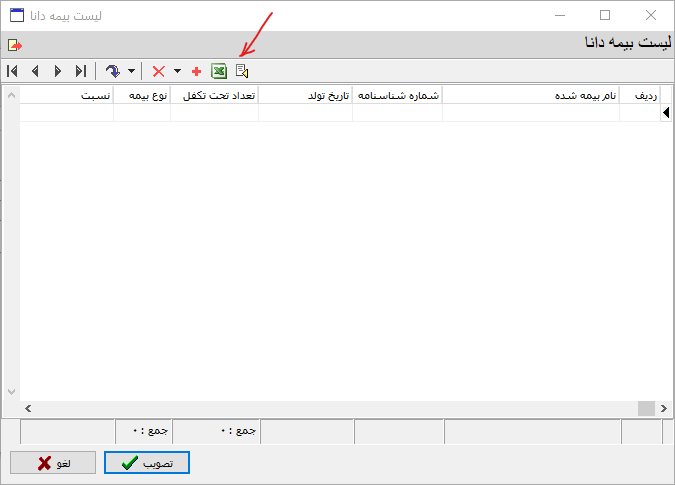675x485 pixels.
Task: Import from Excel using green icon
Action: coord(219,71)
